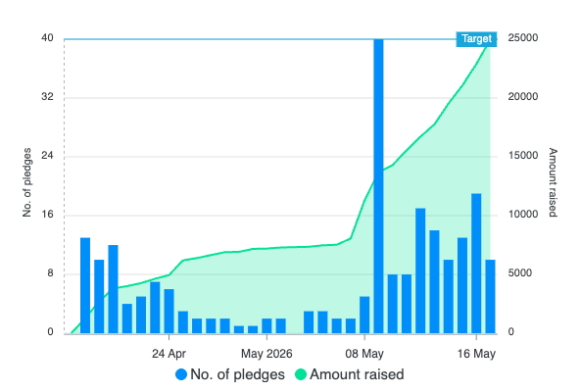
Task: Click the Target label badge
Action: [476, 39]
